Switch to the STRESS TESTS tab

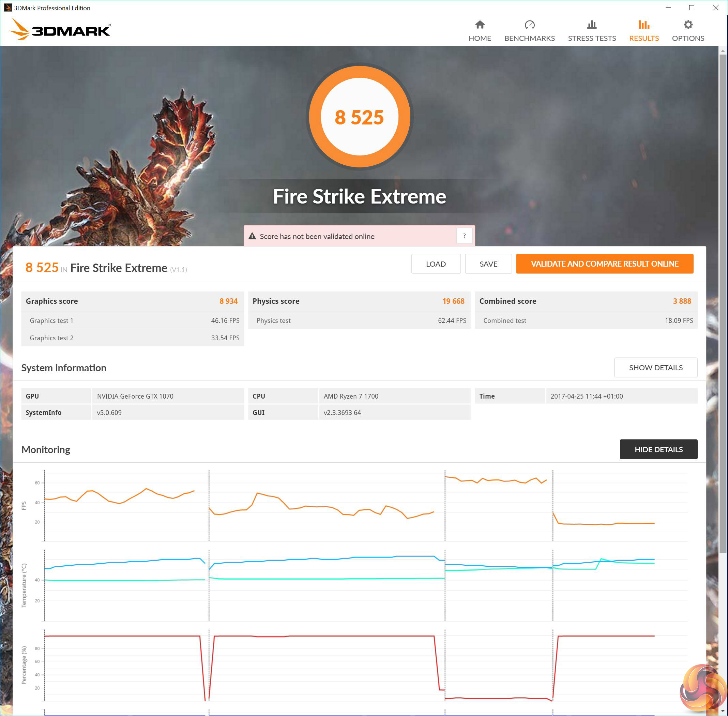click(592, 38)
